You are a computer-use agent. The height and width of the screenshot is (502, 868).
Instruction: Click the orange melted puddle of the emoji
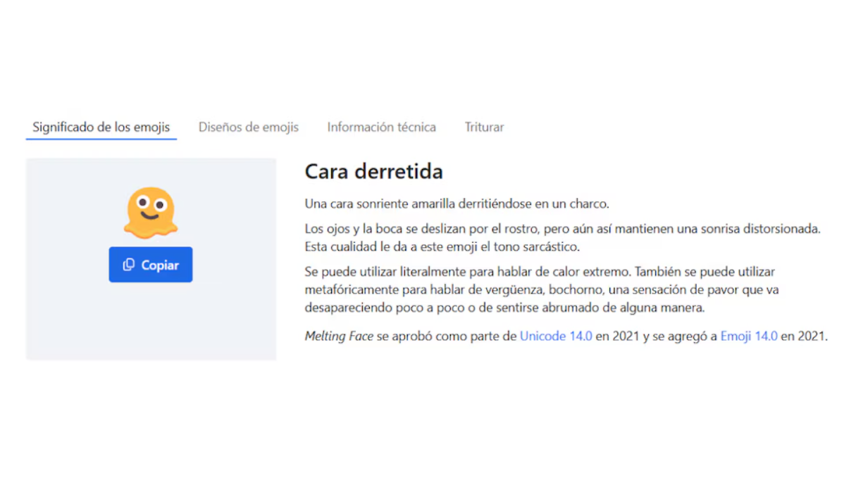[151, 231]
